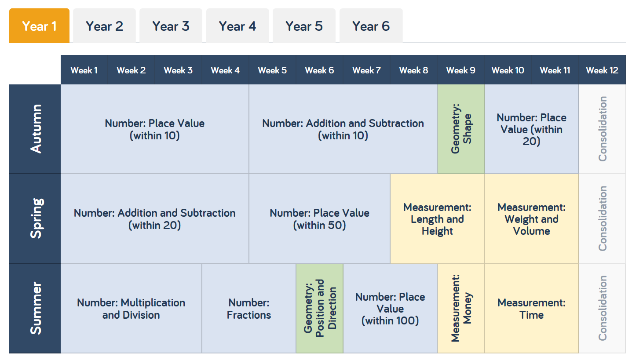Open Autumn Place Value within 10 block
Image resolution: width=632 pixels, height=364 pixels.
click(154, 129)
